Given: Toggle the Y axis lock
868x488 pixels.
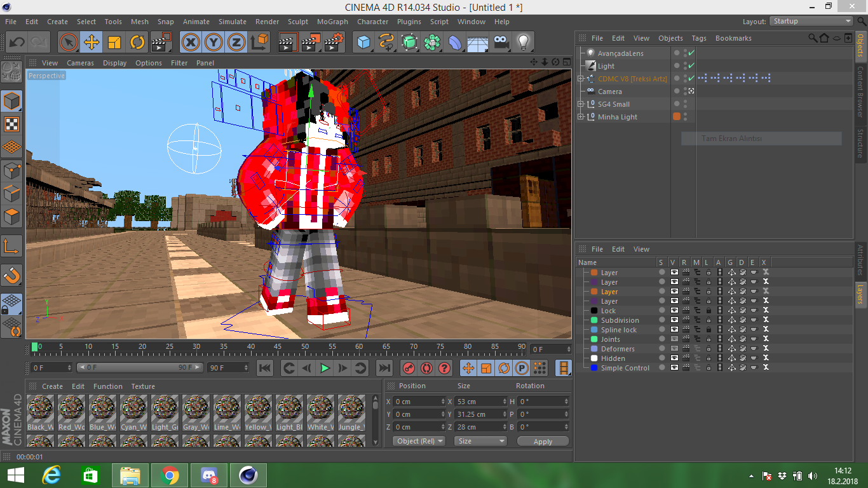Looking at the screenshot, I should tap(214, 43).
